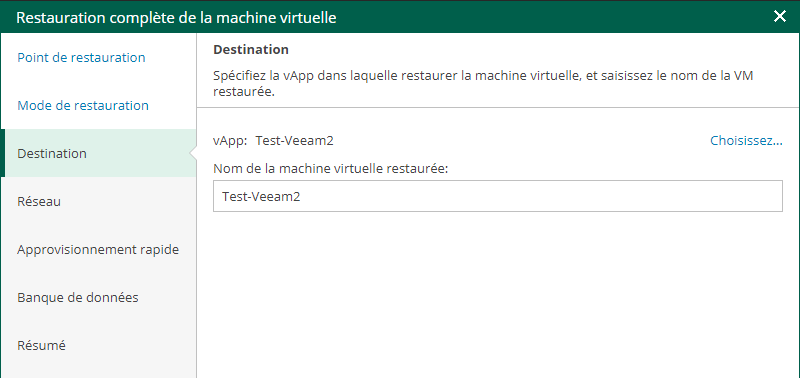The image size is (800, 378).
Task: Switch to Banque de données step
Action: pyautogui.click(x=78, y=297)
